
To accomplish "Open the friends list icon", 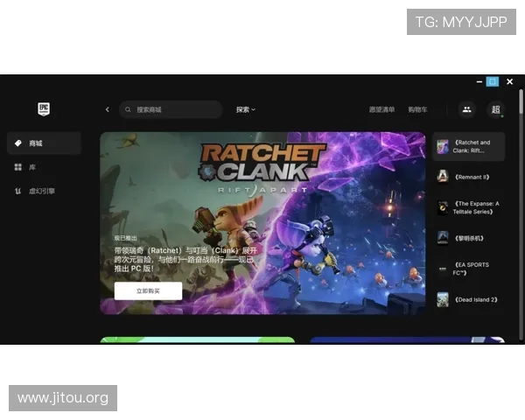I will tap(466, 109).
